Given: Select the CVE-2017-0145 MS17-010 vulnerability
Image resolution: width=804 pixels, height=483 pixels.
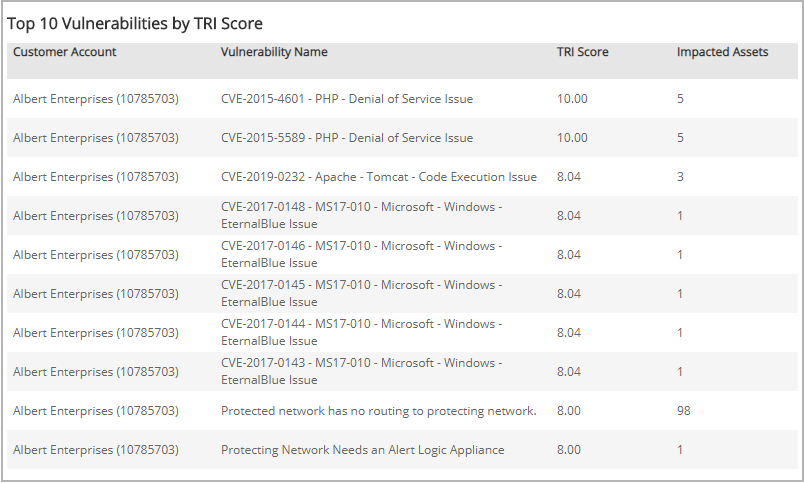Looking at the screenshot, I should click(x=361, y=293).
